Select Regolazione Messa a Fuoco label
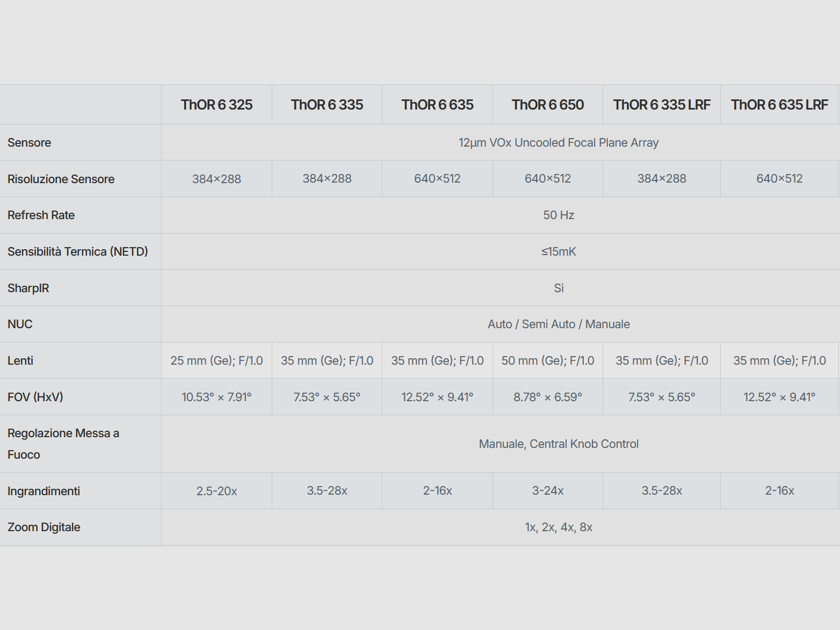 [63, 444]
